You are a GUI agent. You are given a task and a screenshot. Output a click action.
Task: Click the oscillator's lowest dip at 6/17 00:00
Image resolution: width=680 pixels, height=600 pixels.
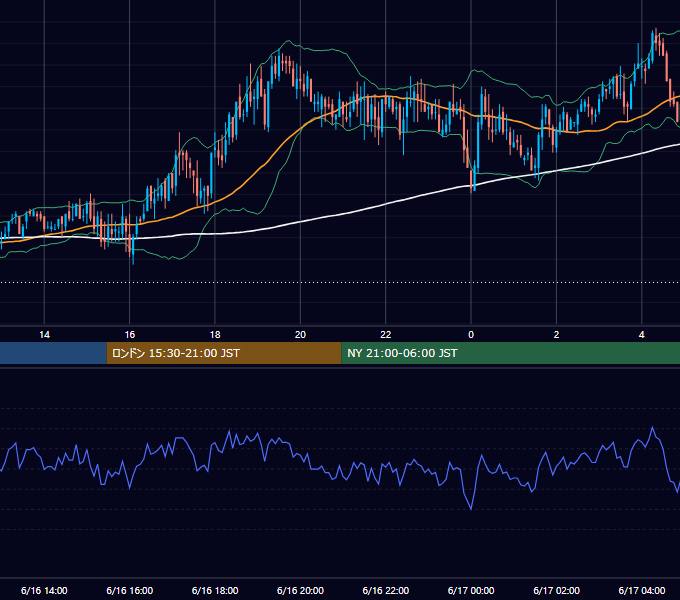tap(471, 509)
